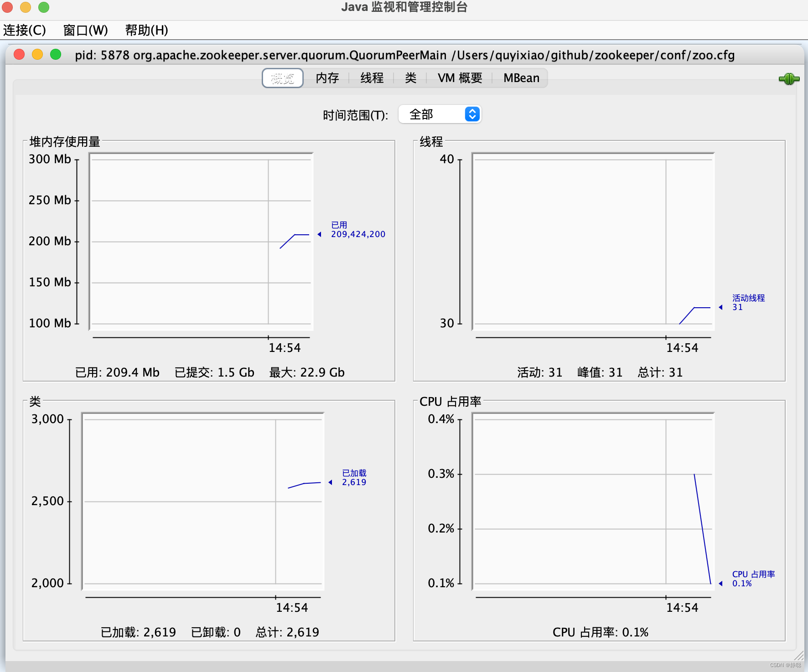808x672 pixels.
Task: Minimize the pid 5878 inner window
Action: coord(37,55)
